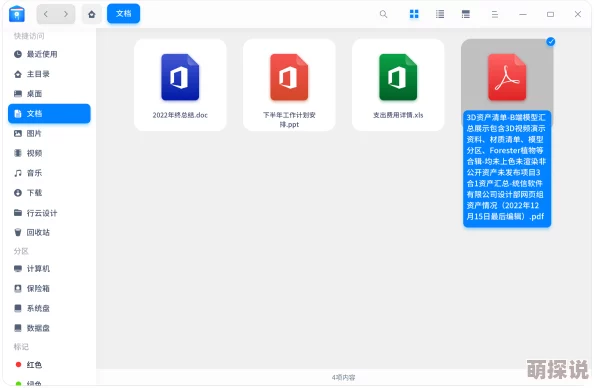
Task: Select the 红色 tag in sidebar
Action: coord(49,365)
